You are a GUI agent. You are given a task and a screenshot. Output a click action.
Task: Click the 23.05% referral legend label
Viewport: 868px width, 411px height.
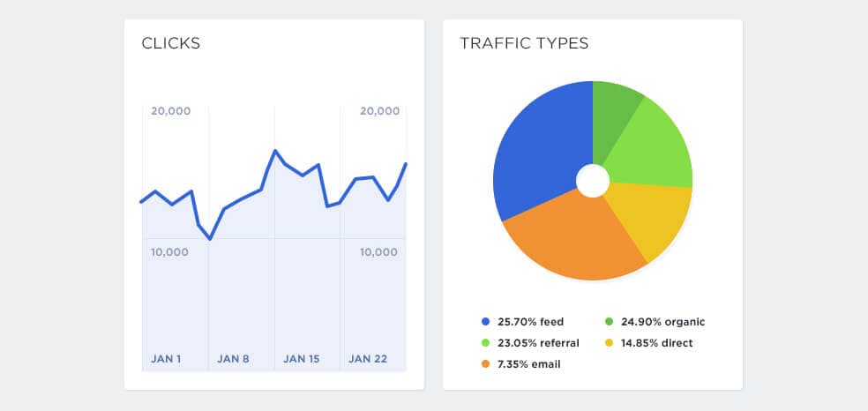point(539,343)
